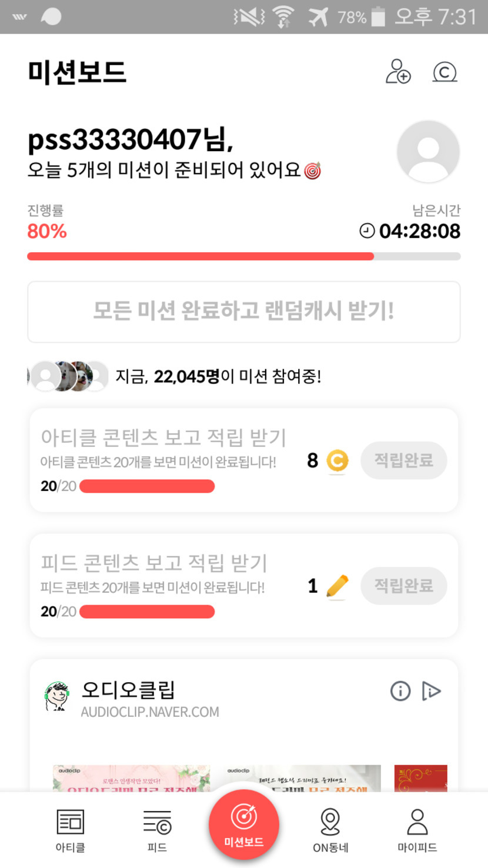Open the AUDIOCLIP.NAVER.COM link
Viewport: 488px width, 868px height.
[x=150, y=712]
